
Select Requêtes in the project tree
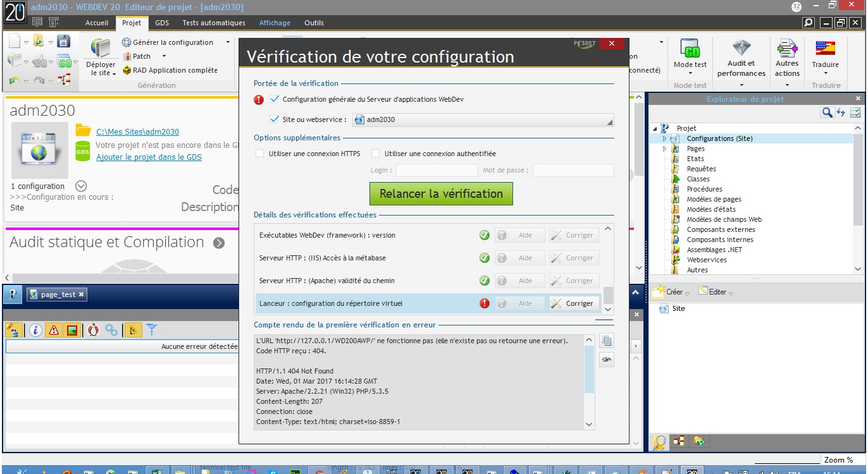(x=701, y=169)
